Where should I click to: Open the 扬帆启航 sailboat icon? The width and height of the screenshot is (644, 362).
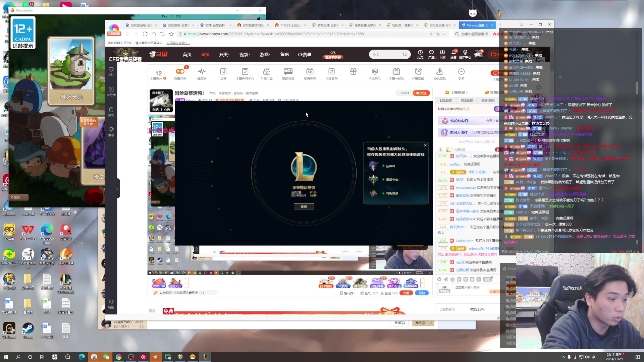coord(440,74)
